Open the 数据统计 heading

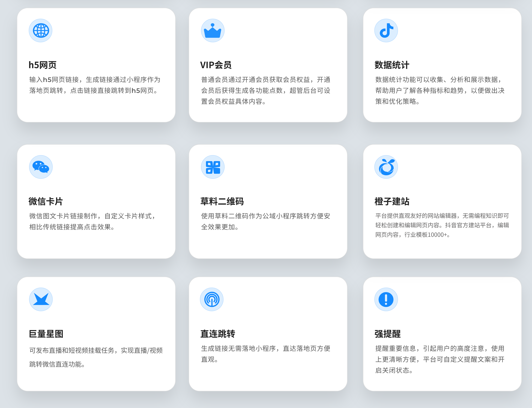pos(392,65)
